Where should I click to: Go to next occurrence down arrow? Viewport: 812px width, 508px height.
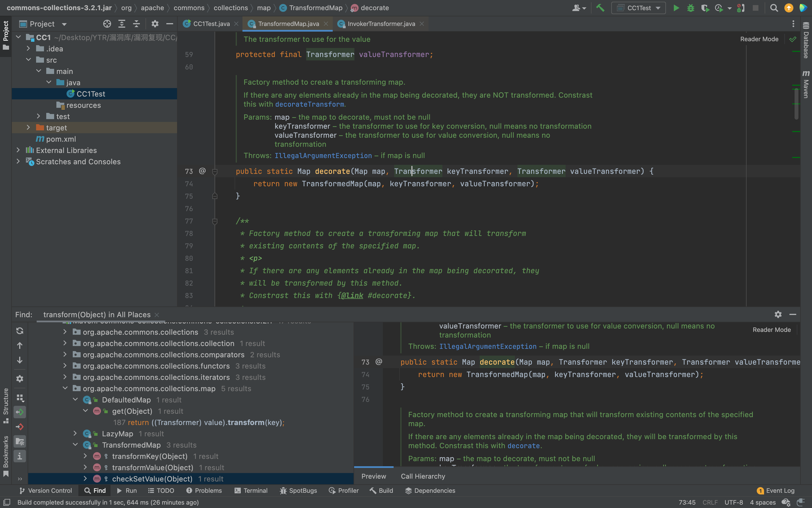click(20, 360)
